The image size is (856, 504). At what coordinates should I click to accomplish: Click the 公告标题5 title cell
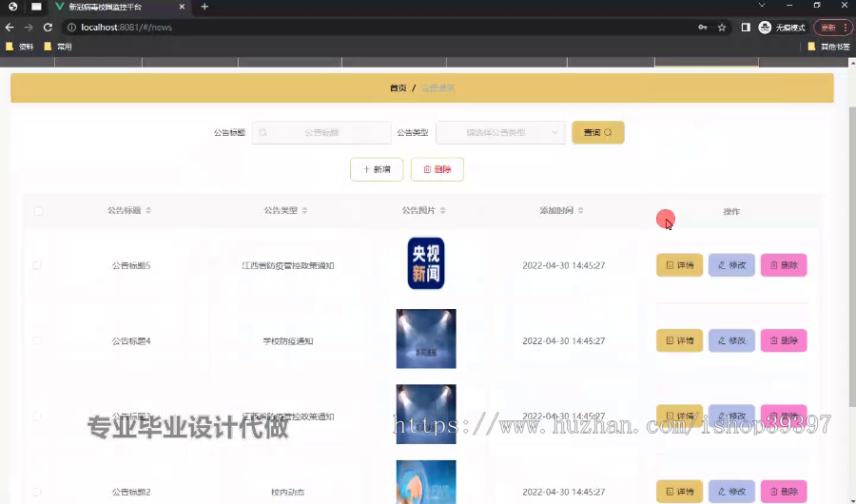pyautogui.click(x=131, y=265)
